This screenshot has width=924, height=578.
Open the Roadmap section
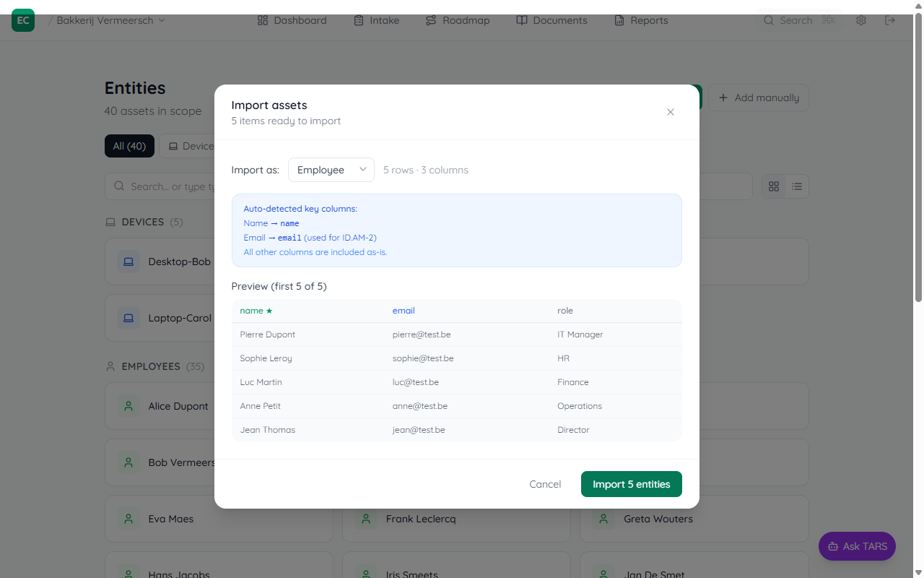tap(457, 20)
